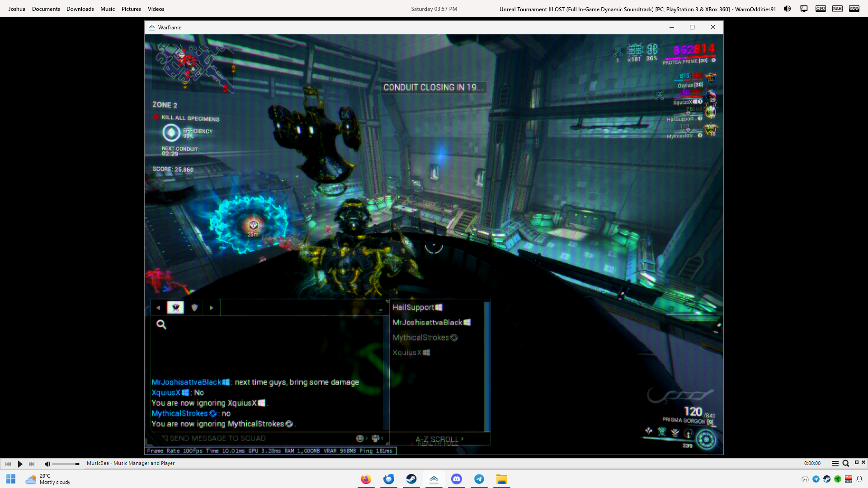The width and height of the screenshot is (868, 488).
Task: Click the minimap in the game HUD
Action: click(x=193, y=68)
